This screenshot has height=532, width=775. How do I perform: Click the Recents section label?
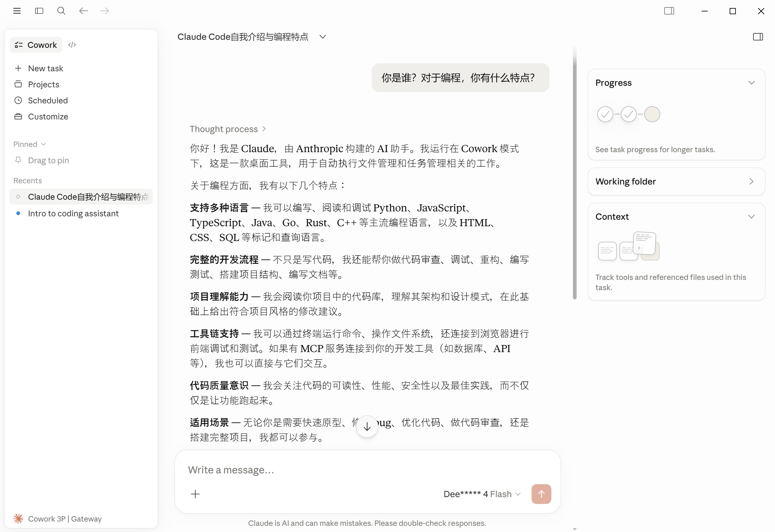point(28,181)
